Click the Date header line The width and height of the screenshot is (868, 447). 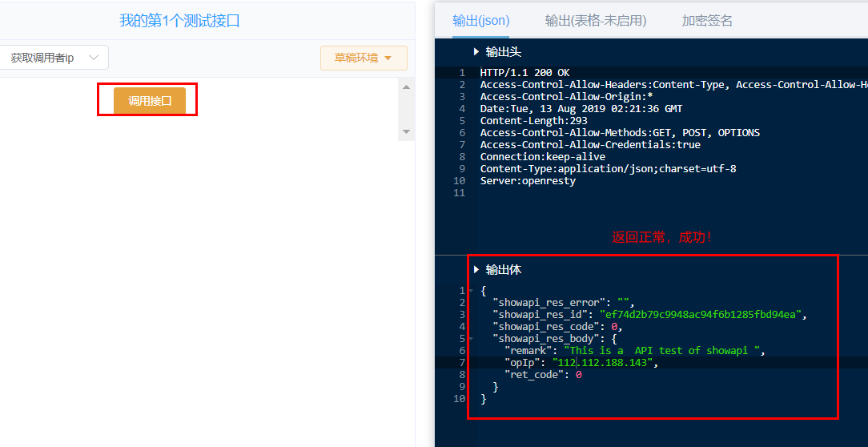pyautogui.click(x=581, y=109)
